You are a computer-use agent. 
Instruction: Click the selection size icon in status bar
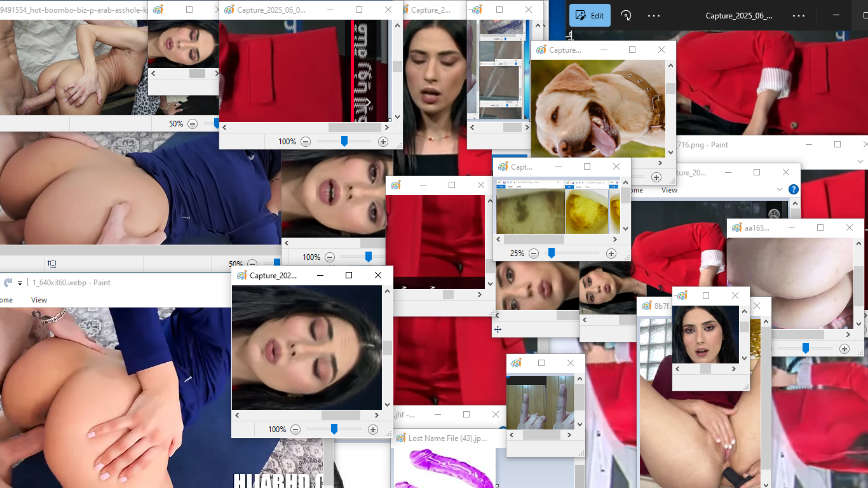52,264
